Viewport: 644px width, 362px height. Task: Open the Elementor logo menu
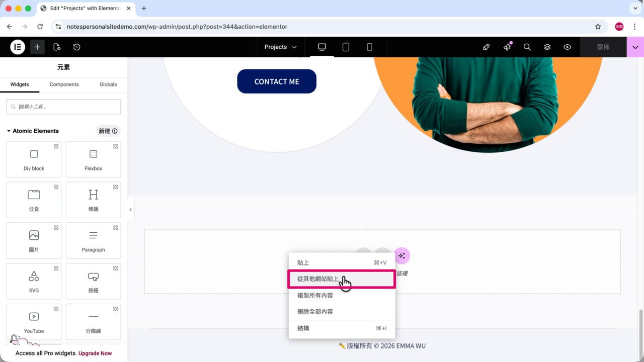(x=18, y=47)
